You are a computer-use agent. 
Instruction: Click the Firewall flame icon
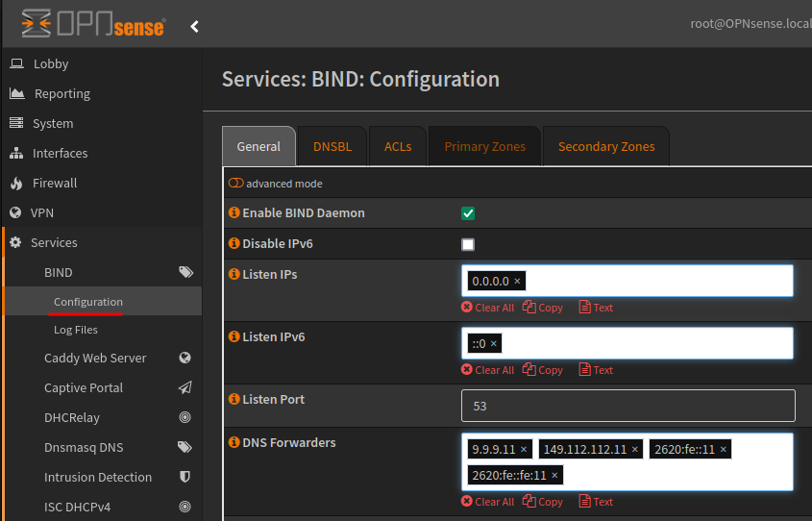[x=16, y=183]
